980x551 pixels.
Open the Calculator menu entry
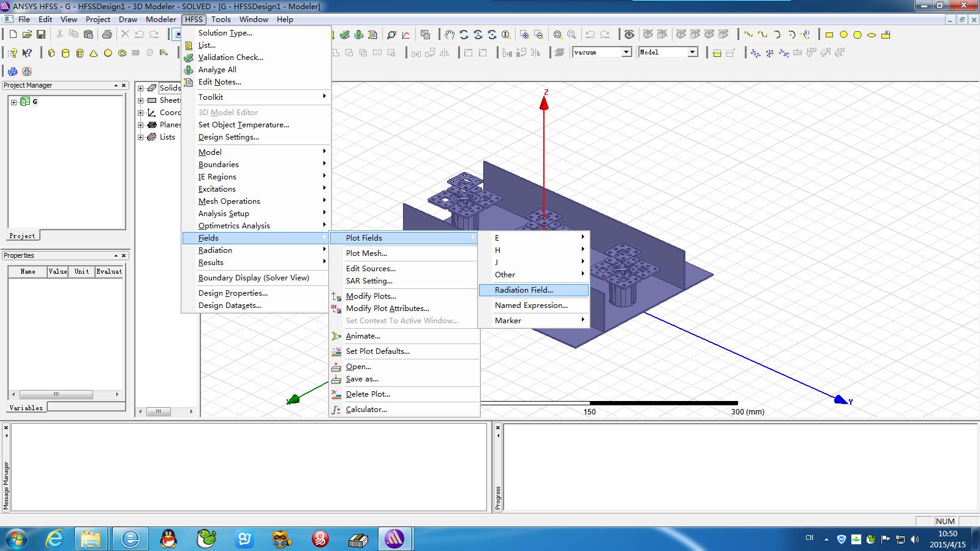(x=404, y=410)
